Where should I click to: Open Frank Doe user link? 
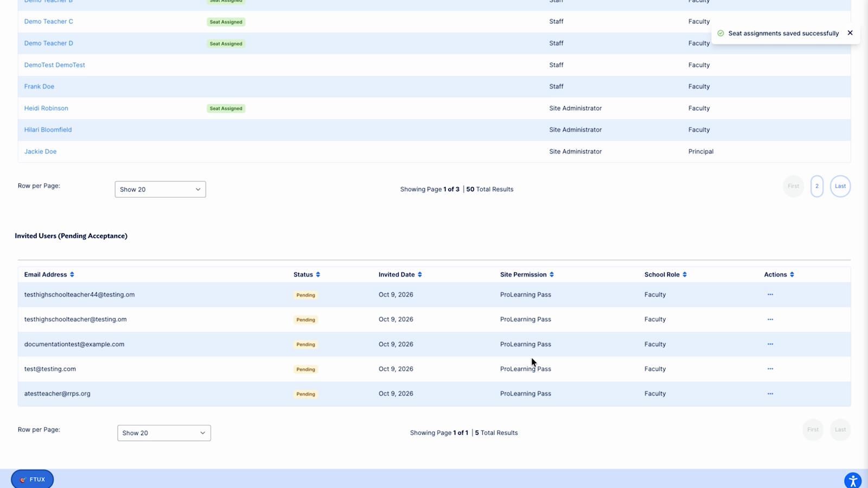click(39, 87)
